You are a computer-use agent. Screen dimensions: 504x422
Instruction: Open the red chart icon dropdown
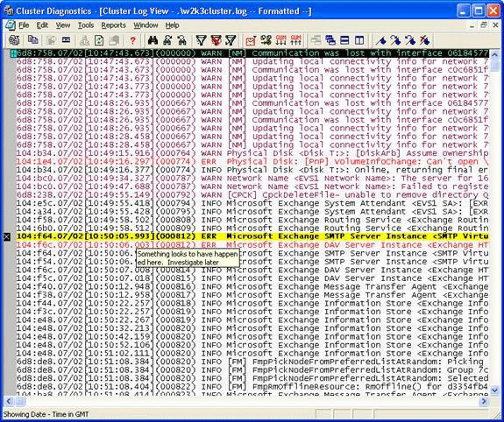251,40
